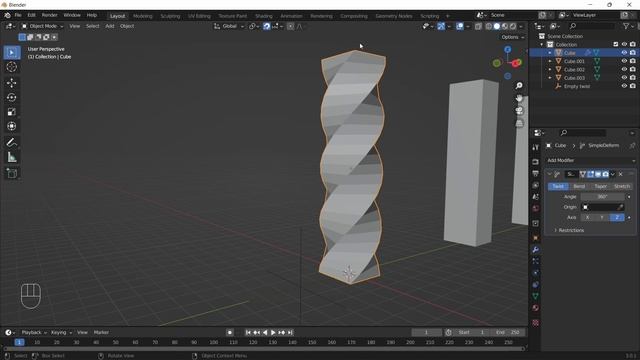This screenshot has height=360, width=640.
Task: Toggle modifier display in viewport
Action: 598,174
